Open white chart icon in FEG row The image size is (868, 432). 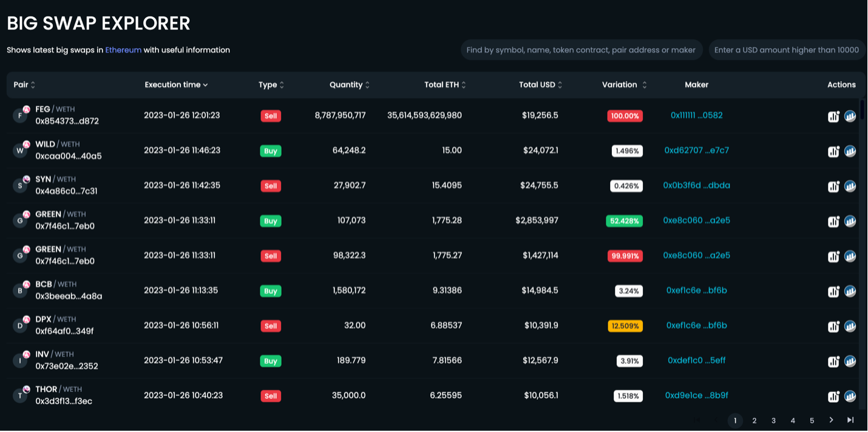point(833,116)
